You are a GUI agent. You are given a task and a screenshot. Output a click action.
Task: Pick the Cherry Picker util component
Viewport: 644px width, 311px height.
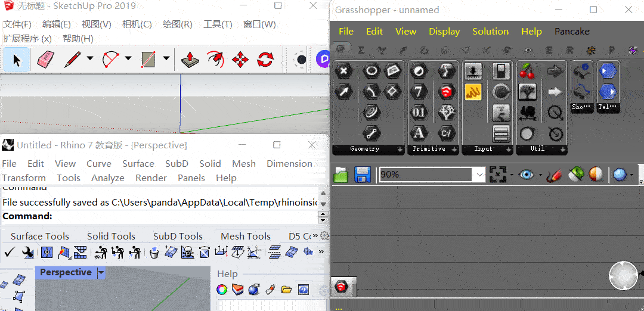coord(527,71)
